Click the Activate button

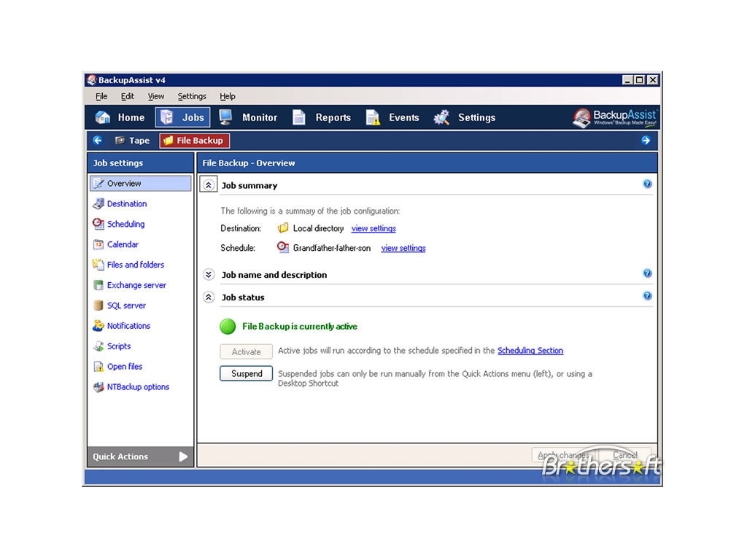(x=247, y=352)
